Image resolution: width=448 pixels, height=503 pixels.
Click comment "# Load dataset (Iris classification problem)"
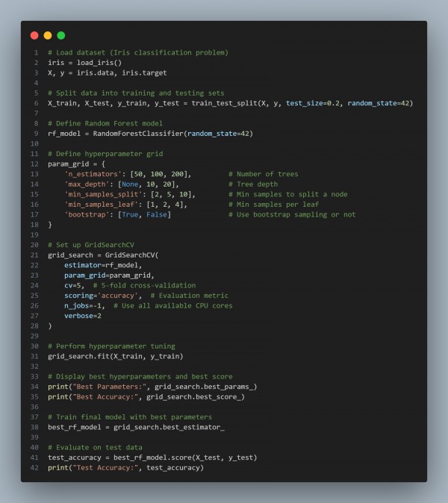click(138, 52)
